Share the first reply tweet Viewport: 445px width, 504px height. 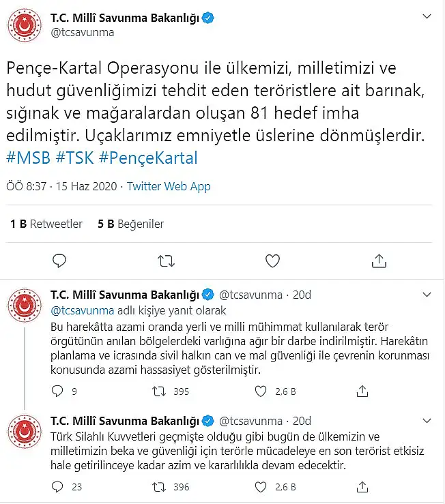tap(362, 391)
